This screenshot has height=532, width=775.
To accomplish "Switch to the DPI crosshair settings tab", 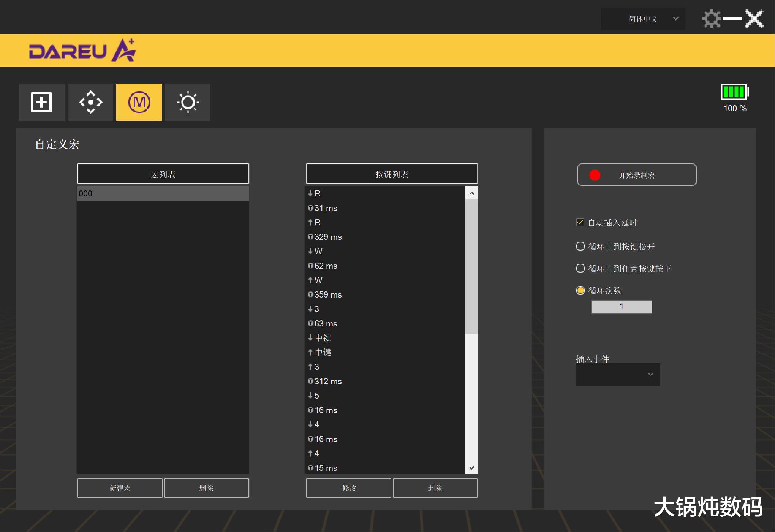I will click(90, 102).
